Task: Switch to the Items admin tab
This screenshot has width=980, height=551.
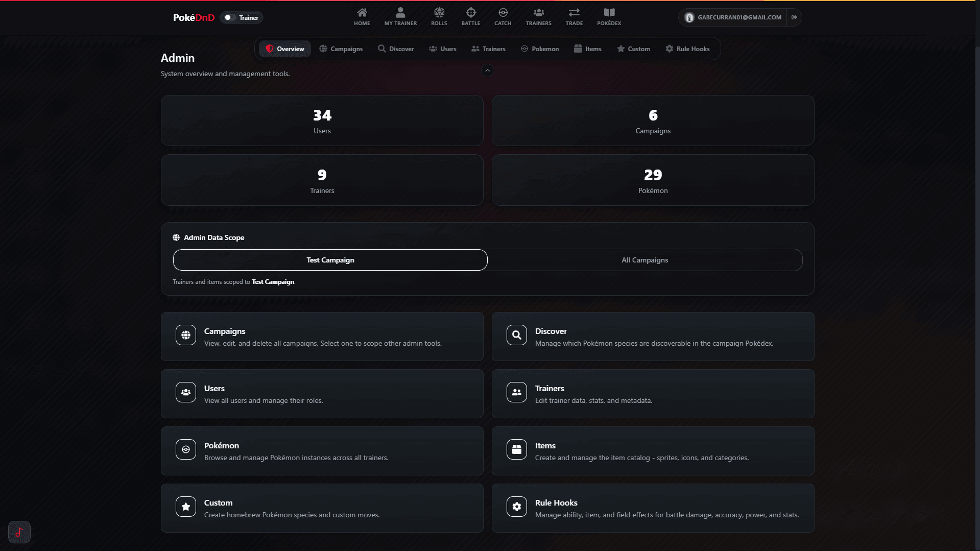Action: point(588,49)
